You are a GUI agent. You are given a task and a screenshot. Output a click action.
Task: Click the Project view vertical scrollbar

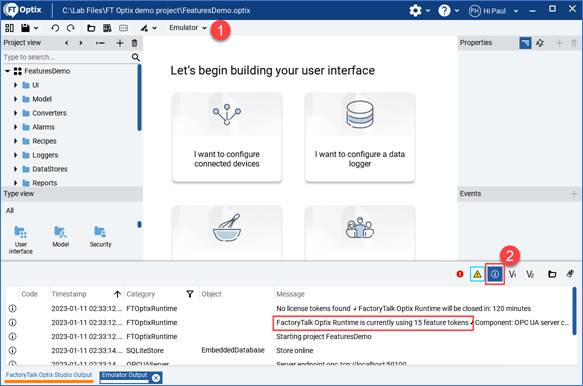point(139,97)
